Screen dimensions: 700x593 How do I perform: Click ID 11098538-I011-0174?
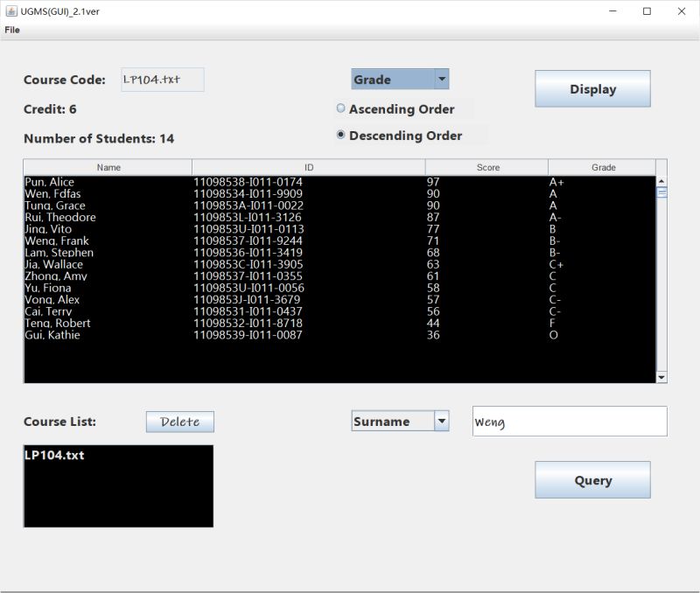point(248,182)
